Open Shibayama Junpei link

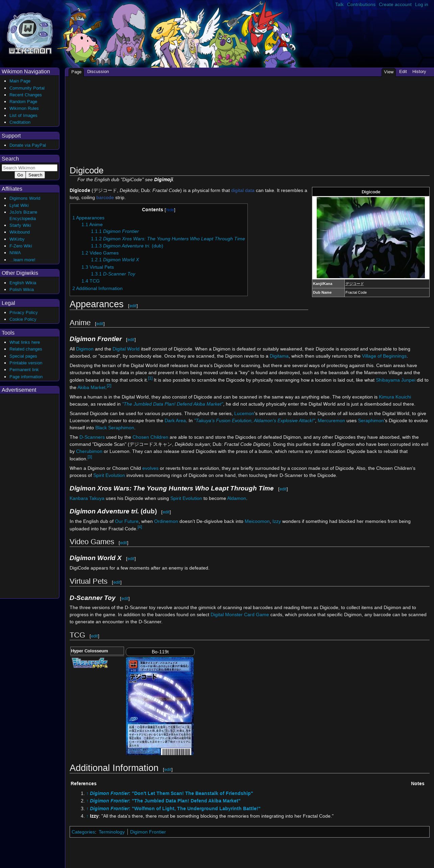pos(395,380)
